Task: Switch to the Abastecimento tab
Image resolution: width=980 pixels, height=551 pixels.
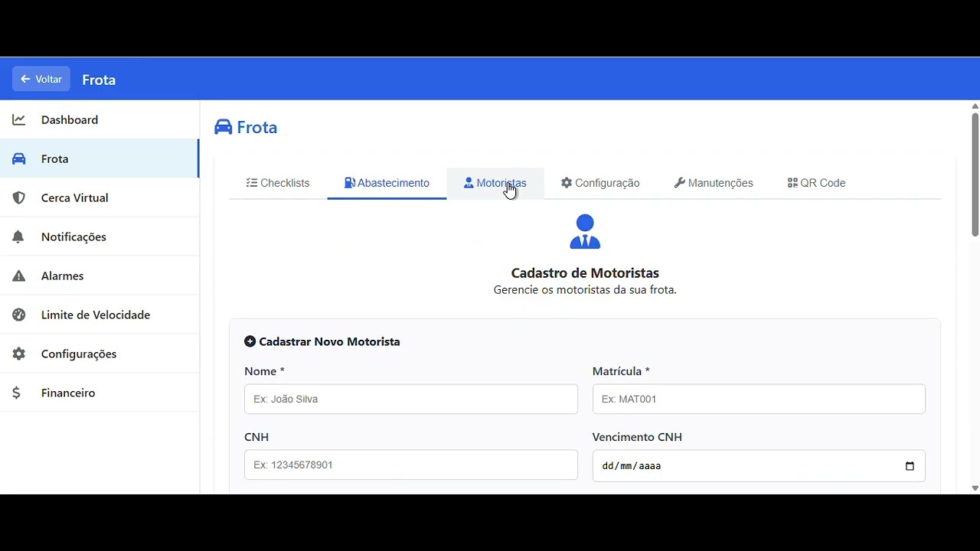Action: pos(387,183)
